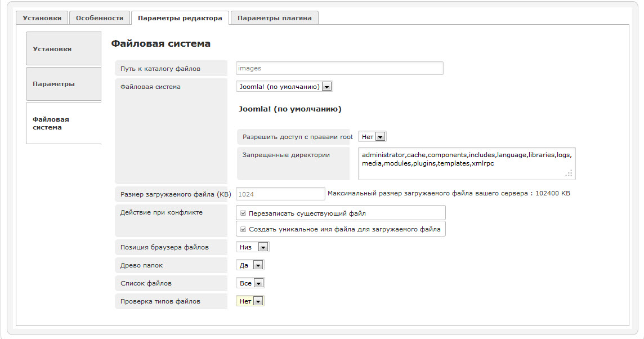Viewport: 644px width, 339px height.
Task: Open the Проверка типов файлов Нет dropdown
Action: click(250, 301)
